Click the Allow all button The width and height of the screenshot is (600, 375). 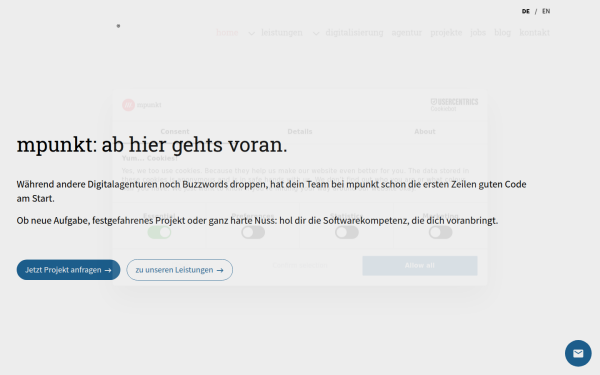point(420,266)
